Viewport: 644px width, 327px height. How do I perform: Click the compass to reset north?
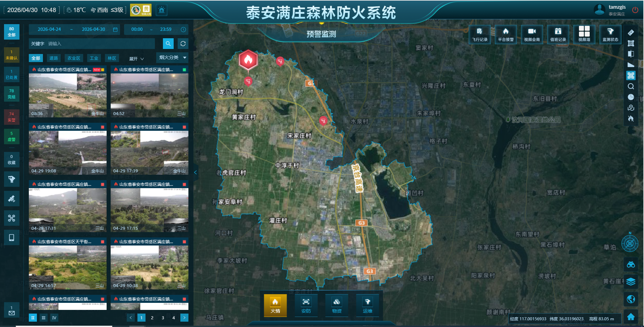point(630,243)
